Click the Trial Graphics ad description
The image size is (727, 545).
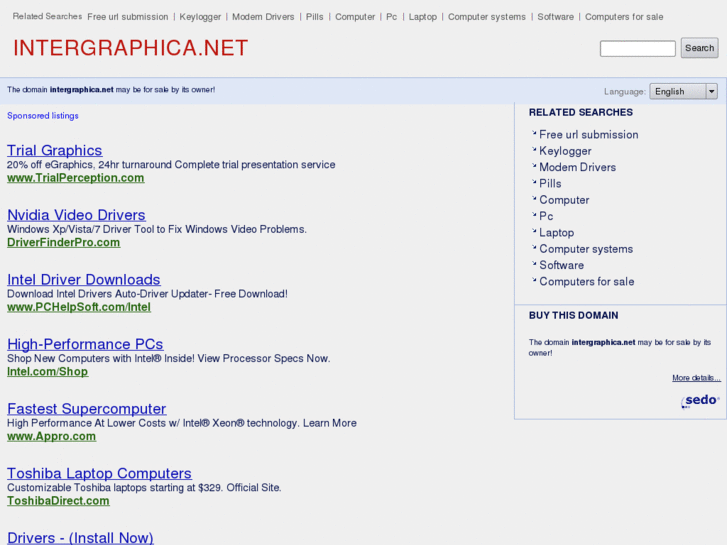(171, 165)
